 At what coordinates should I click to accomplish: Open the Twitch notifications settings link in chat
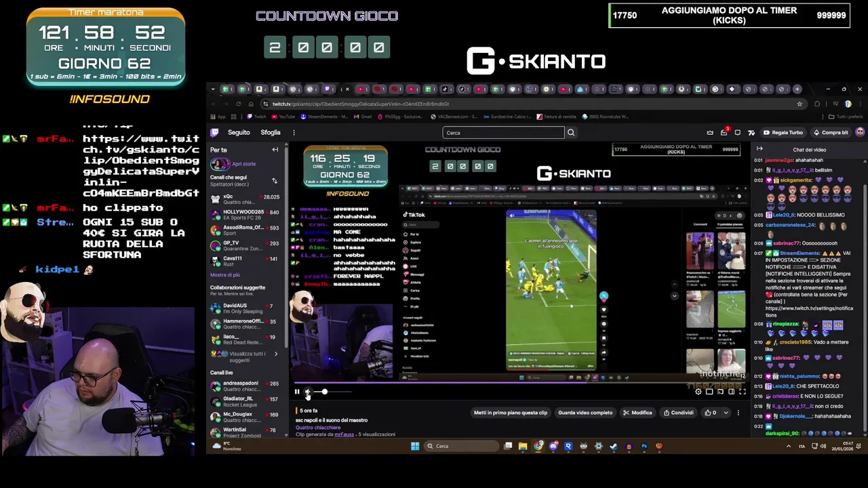(809, 312)
